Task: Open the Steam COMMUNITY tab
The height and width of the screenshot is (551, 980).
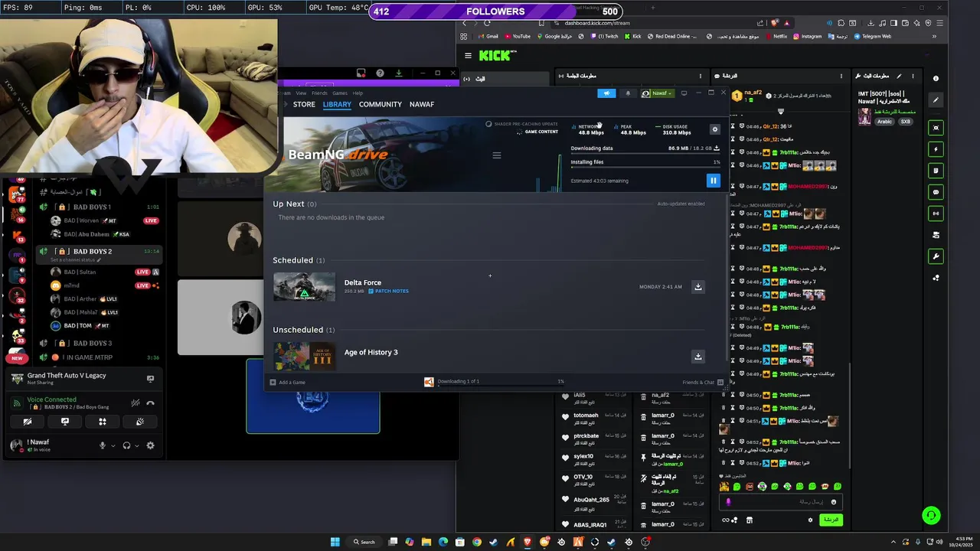Action: point(381,104)
